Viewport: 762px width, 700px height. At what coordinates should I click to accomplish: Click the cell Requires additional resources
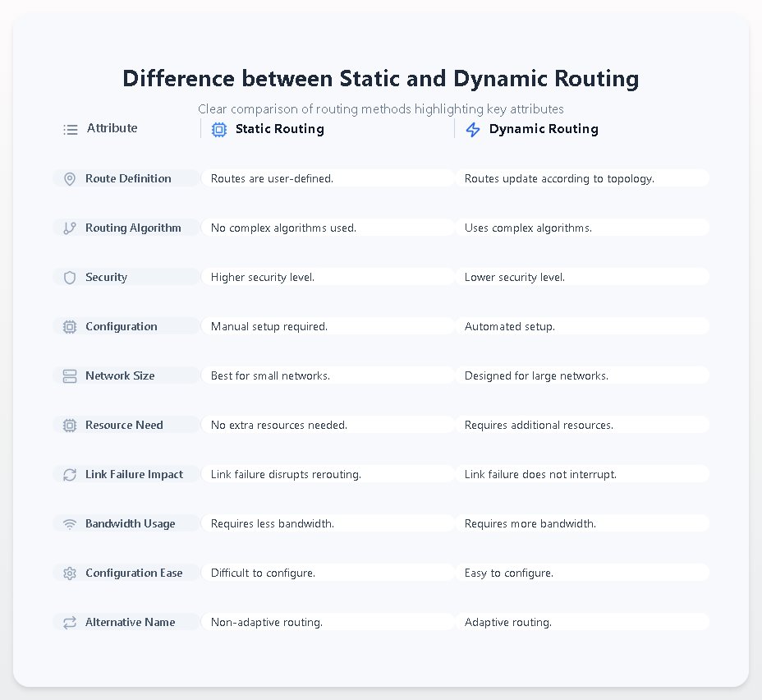[582, 425]
